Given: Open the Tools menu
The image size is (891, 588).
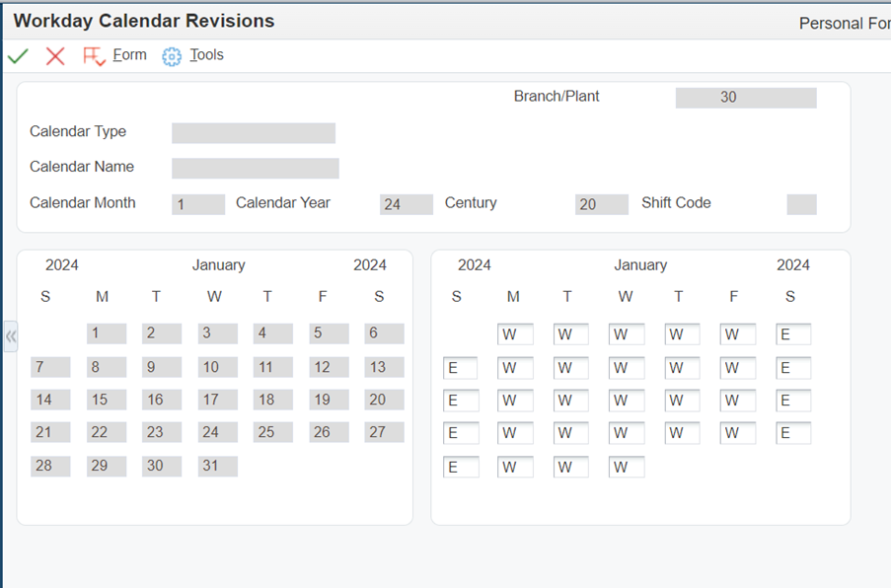Looking at the screenshot, I should [205, 55].
